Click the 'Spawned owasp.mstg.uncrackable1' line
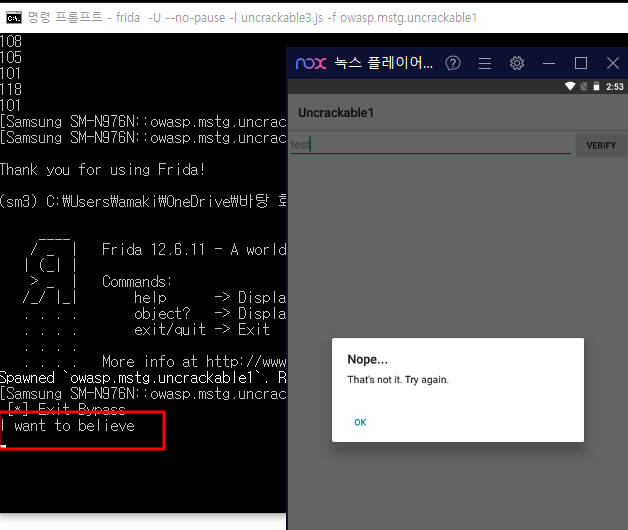This screenshot has height=530, width=628. [143, 377]
